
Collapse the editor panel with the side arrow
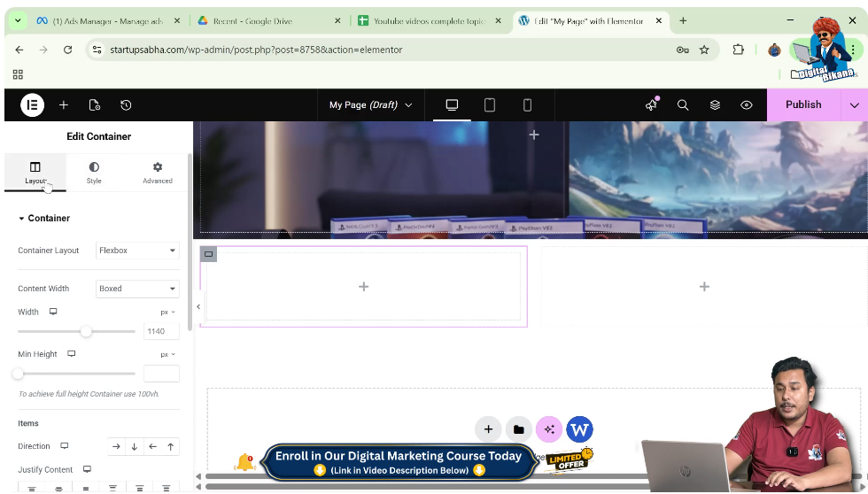(x=198, y=306)
